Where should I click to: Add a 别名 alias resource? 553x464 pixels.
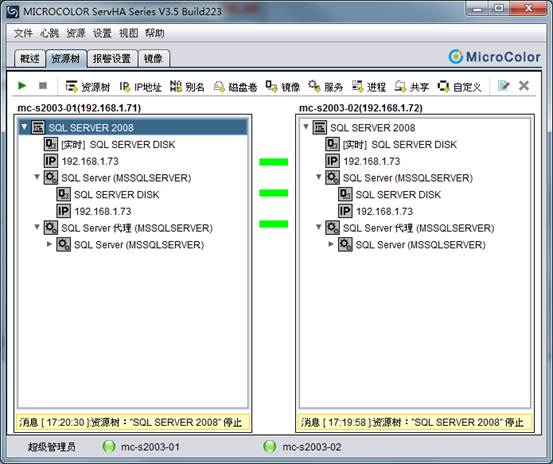187,86
